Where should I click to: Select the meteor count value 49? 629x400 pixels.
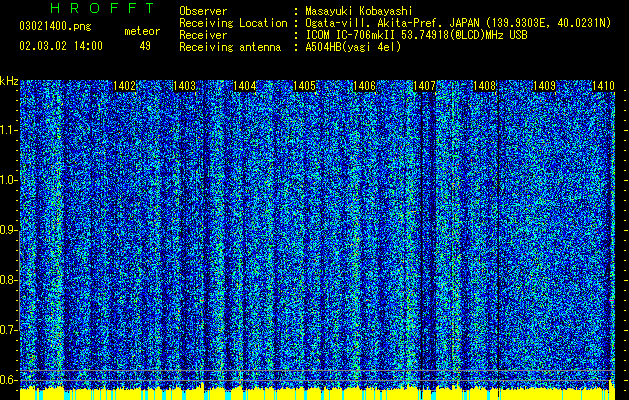pyautogui.click(x=145, y=46)
